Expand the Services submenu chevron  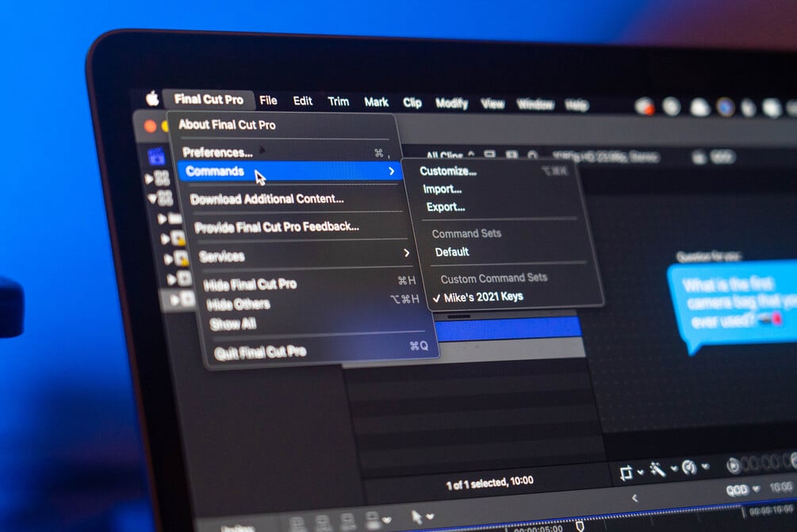[x=407, y=253]
